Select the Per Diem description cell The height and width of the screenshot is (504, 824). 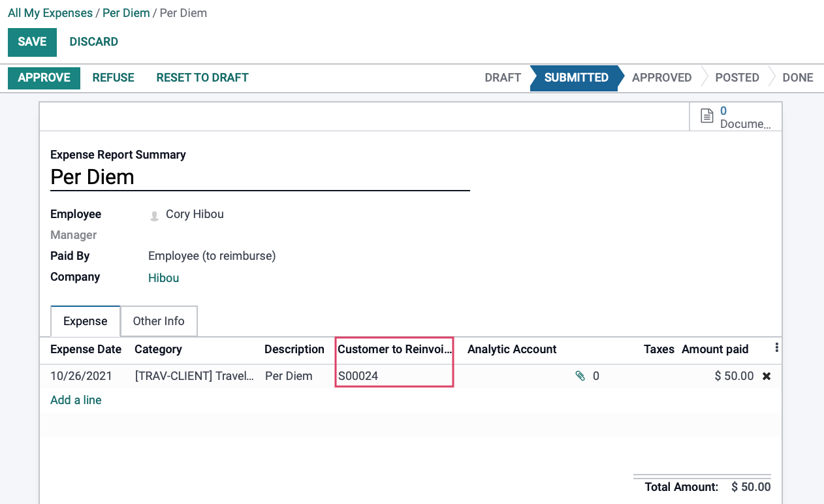(x=289, y=376)
